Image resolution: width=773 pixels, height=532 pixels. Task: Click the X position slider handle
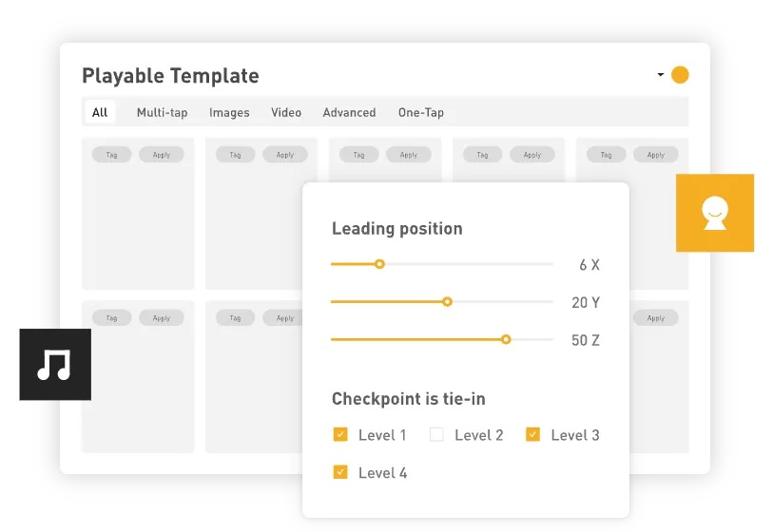[379, 264]
